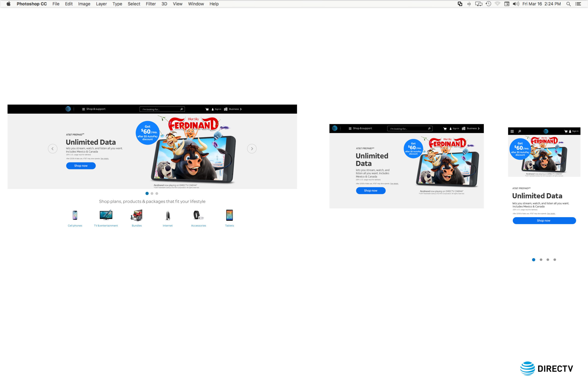The width and height of the screenshot is (588, 387).
Task: Click the TV & entertainment icon
Action: click(x=106, y=215)
